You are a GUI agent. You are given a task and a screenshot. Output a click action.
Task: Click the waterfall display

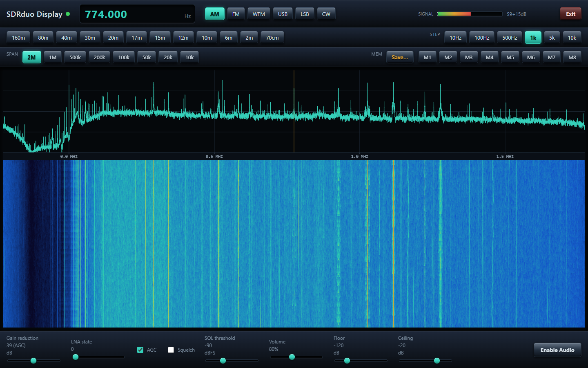click(294, 244)
